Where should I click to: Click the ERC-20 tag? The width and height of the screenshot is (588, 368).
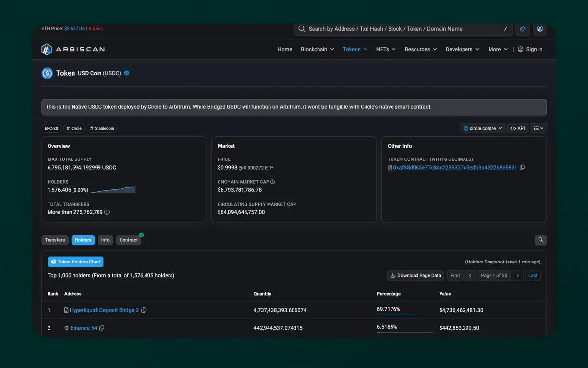point(51,128)
